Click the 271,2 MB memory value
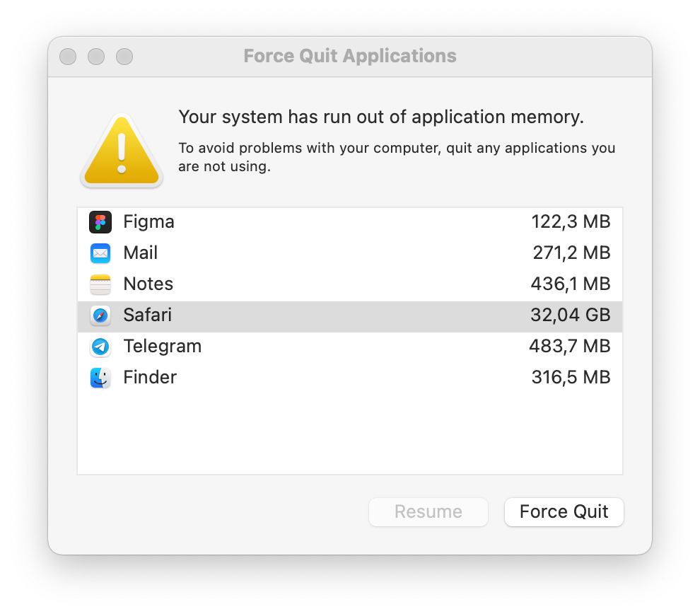This screenshot has width=700, height=614. pos(571,253)
